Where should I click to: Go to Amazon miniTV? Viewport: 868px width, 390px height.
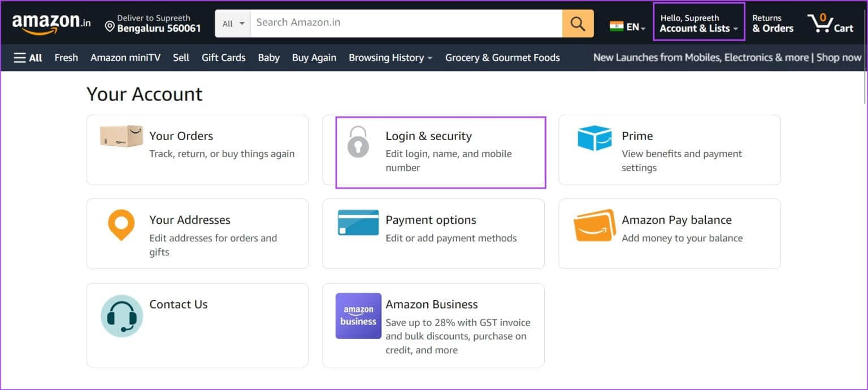click(125, 58)
